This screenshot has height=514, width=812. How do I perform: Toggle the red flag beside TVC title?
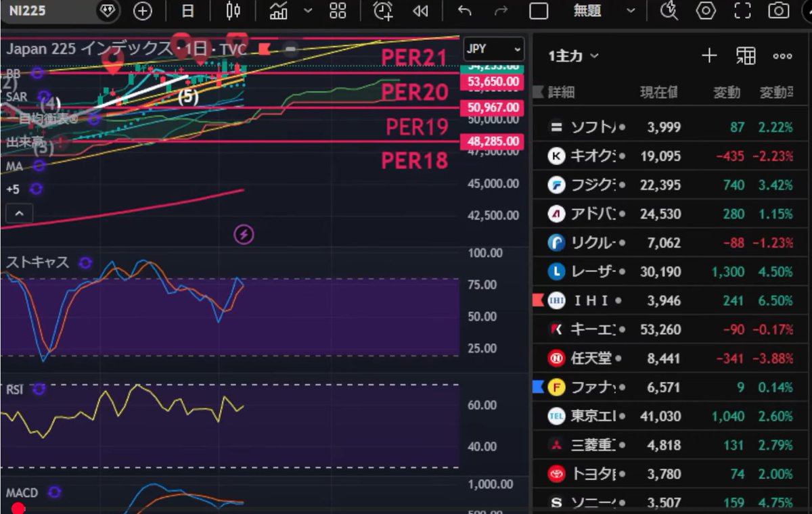click(264, 49)
